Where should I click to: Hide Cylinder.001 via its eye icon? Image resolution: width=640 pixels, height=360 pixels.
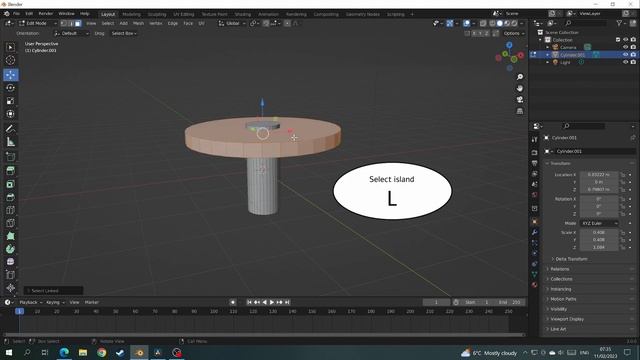click(625, 55)
